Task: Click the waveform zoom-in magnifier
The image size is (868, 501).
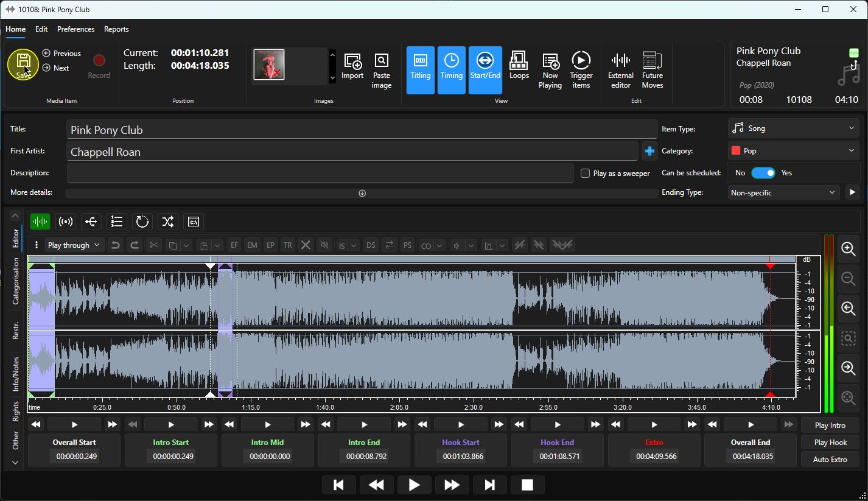Action: (x=848, y=248)
